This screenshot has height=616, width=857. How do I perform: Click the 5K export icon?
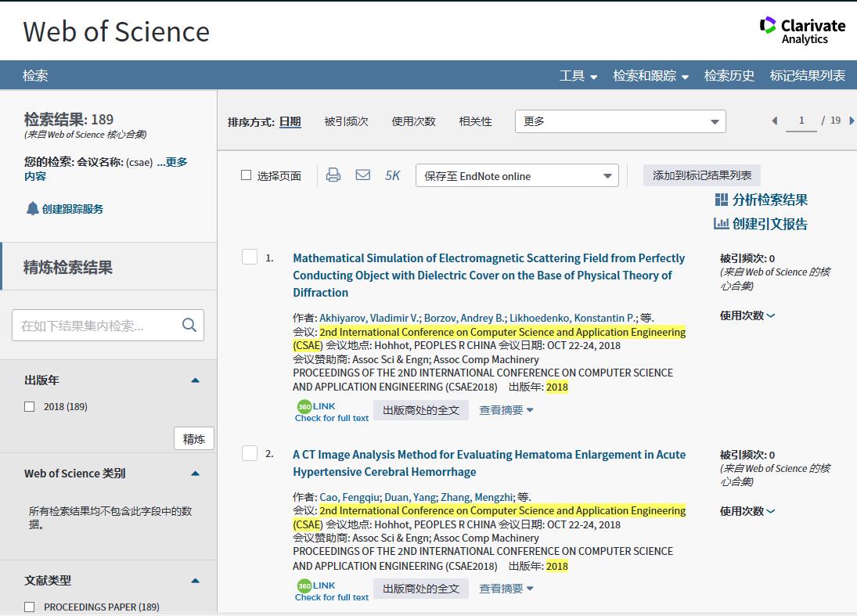pos(392,175)
